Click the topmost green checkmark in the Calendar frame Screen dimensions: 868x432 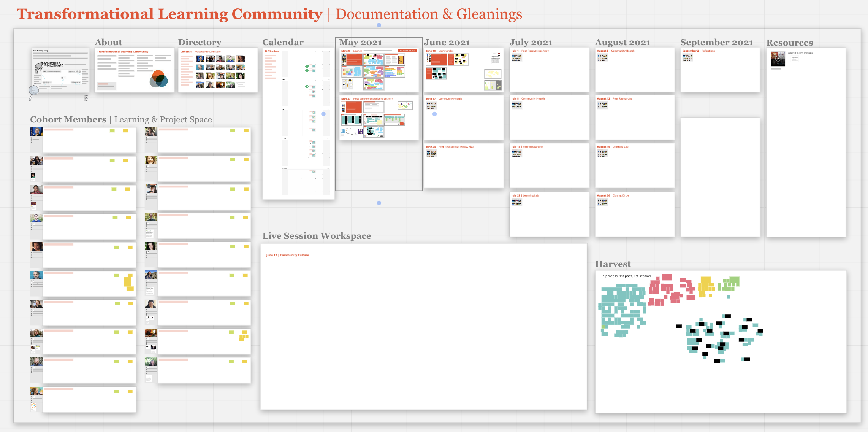(307, 66)
